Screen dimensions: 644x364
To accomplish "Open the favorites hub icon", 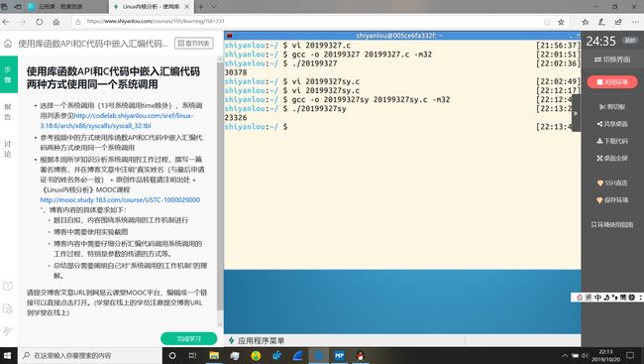I will [x=586, y=22].
